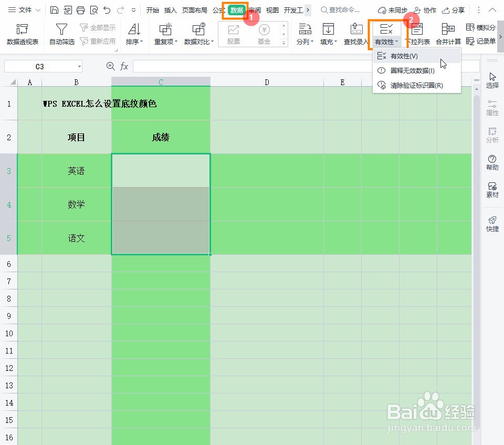Click the 未同步 sync status button
The height and width of the screenshot is (445, 504).
[393, 11]
